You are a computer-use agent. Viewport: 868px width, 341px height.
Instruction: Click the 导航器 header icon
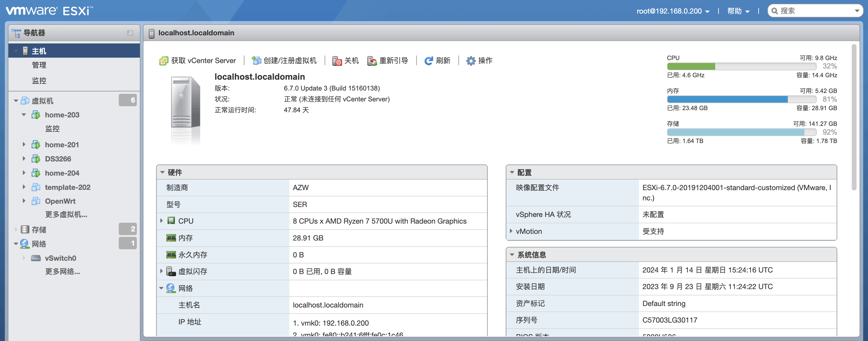click(x=16, y=33)
